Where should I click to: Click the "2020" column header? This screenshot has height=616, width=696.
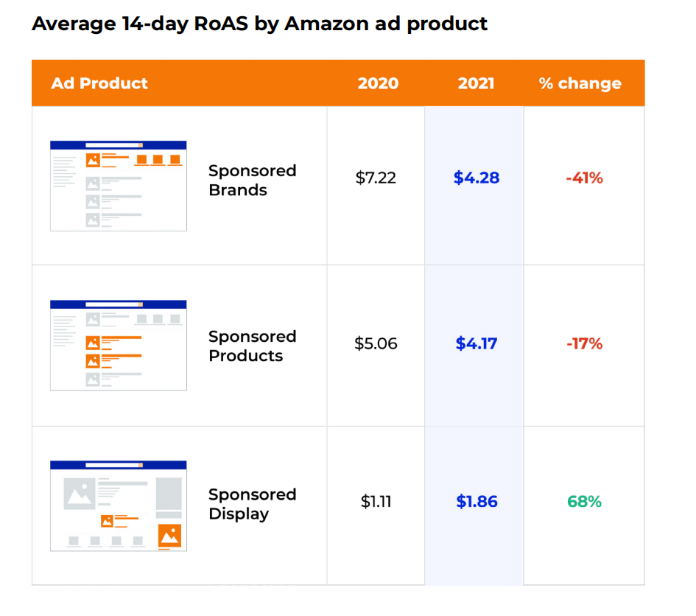click(x=378, y=83)
